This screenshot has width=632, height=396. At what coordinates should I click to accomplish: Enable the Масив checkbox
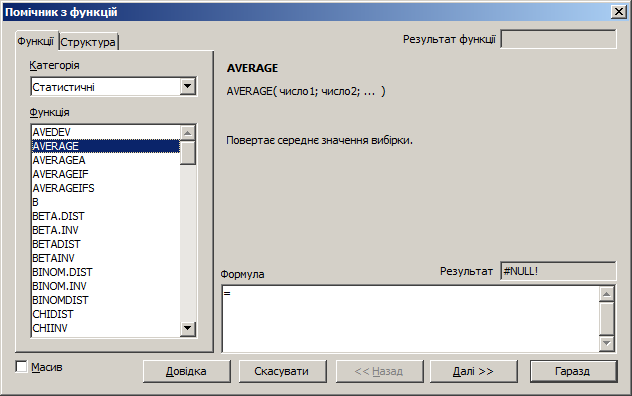pyautogui.click(x=21, y=367)
